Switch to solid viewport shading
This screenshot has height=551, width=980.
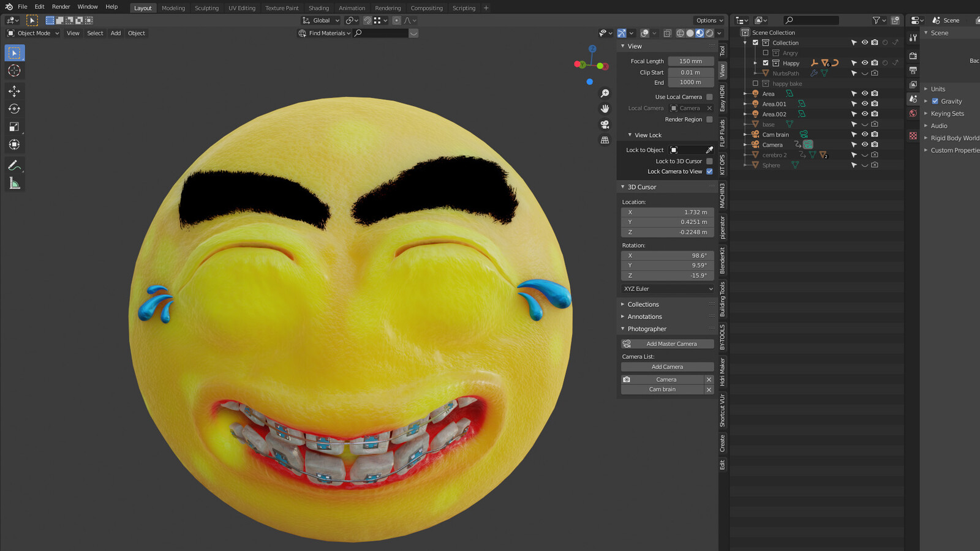[690, 33]
